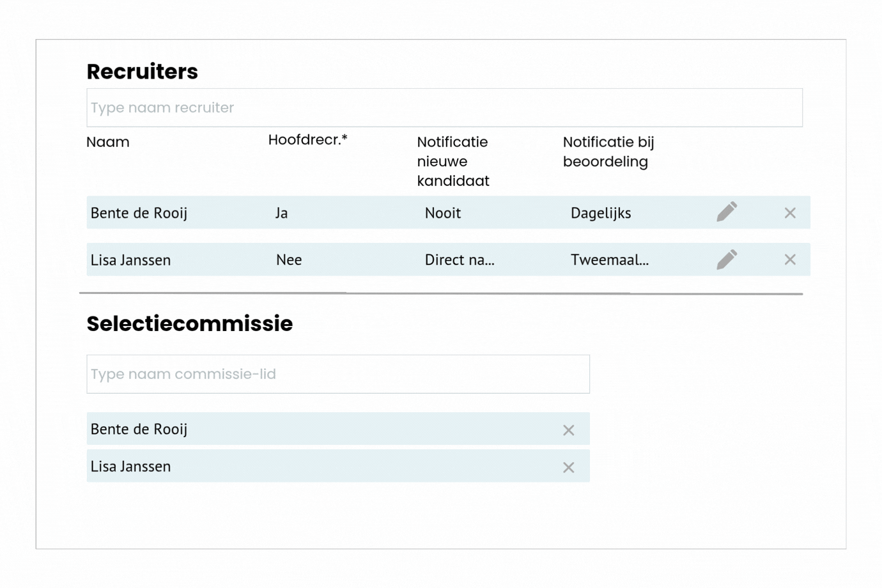Click Dagelijks notification value
The width and height of the screenshot is (882, 588).
pyautogui.click(x=600, y=213)
